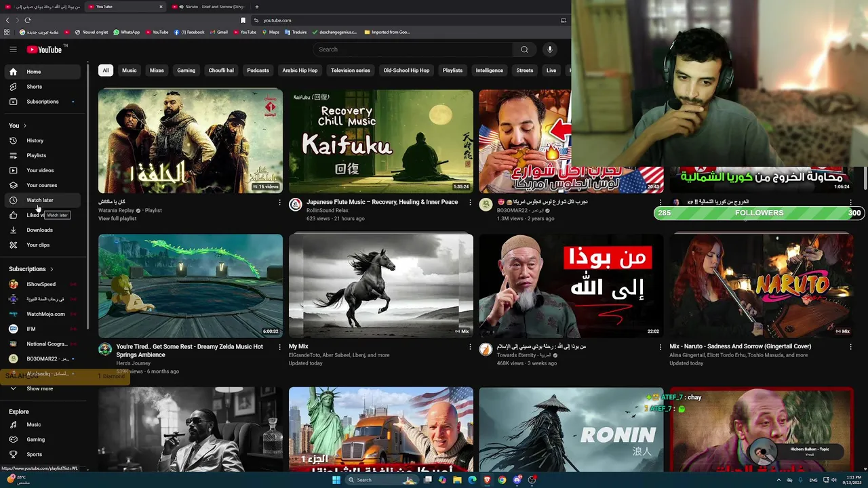868x488 pixels.
Task: Open Shorts in sidebar
Action: click(x=44, y=87)
